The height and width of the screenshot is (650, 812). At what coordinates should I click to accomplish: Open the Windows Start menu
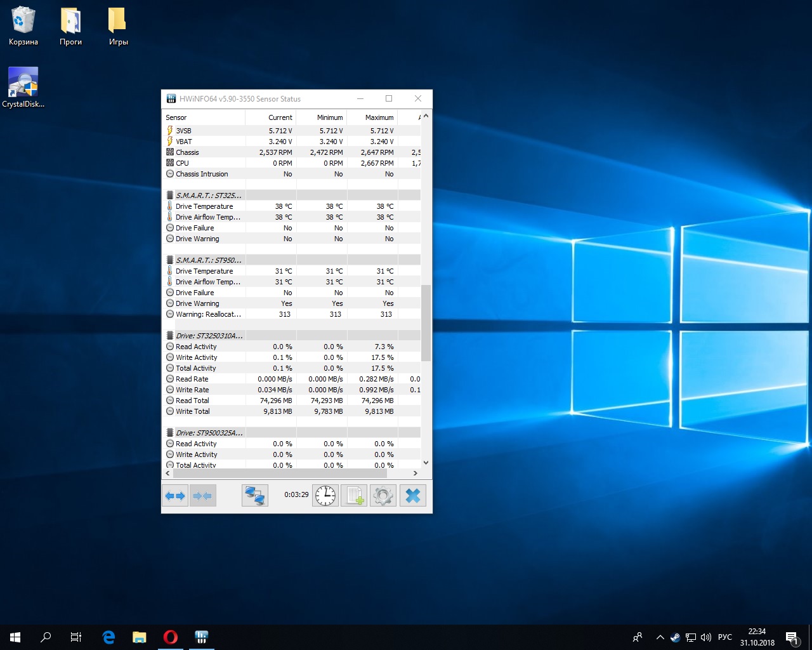15,637
